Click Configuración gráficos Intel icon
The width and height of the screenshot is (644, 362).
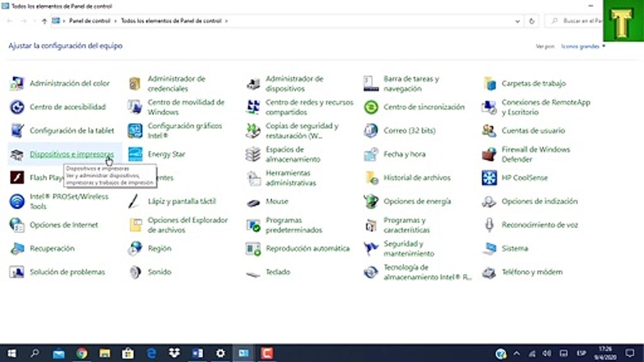coord(135,131)
